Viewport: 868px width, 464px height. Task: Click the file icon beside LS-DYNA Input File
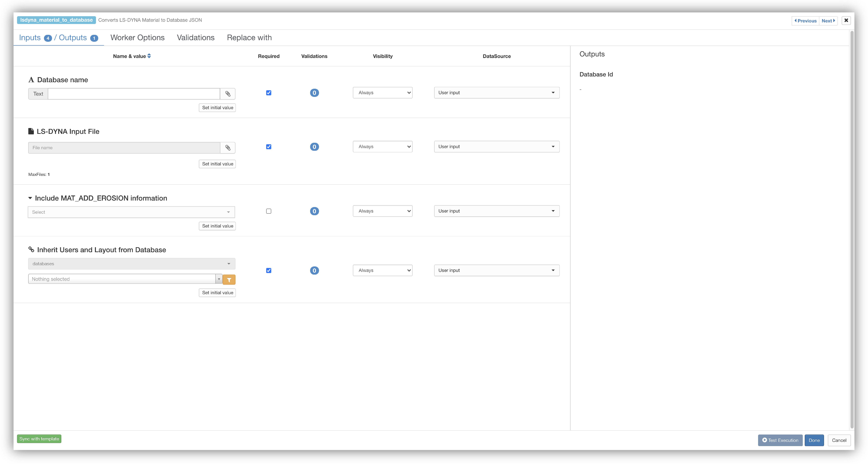pyautogui.click(x=31, y=131)
